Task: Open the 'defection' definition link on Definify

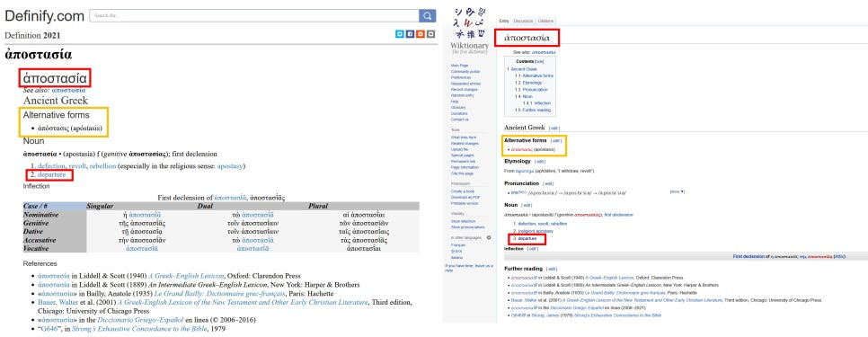Action: tap(51, 166)
